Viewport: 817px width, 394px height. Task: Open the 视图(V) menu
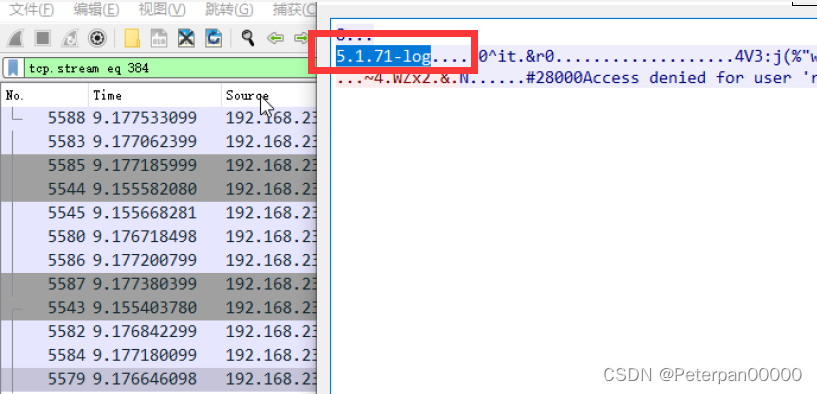click(162, 9)
